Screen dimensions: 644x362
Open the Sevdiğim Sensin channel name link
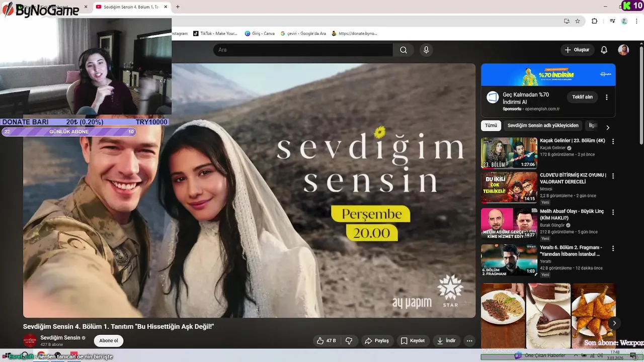pyautogui.click(x=60, y=338)
